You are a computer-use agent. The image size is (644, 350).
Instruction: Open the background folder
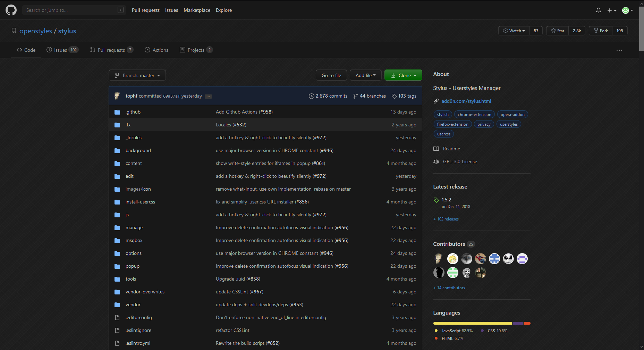138,150
